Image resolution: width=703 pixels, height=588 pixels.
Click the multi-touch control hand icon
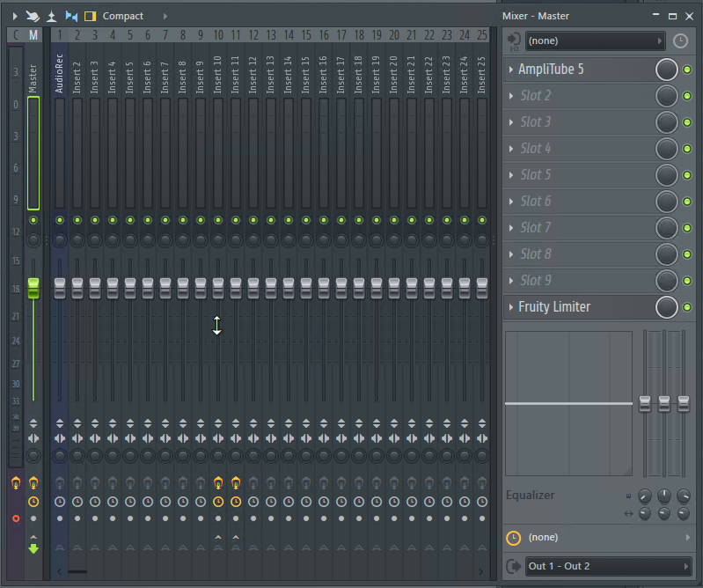33,16
